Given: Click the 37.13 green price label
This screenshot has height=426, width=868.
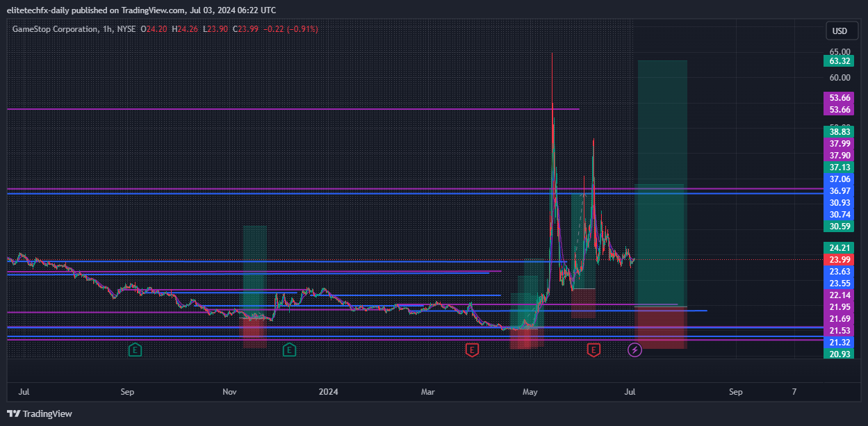Looking at the screenshot, I should (840, 167).
